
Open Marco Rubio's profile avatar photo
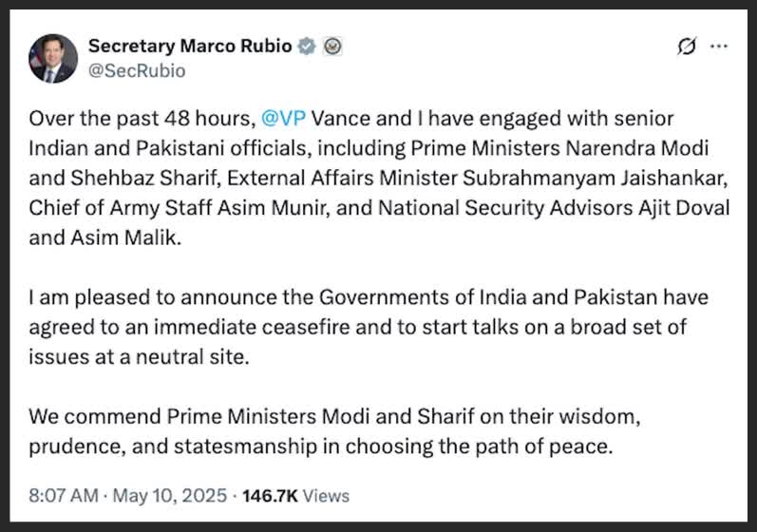coord(53,59)
